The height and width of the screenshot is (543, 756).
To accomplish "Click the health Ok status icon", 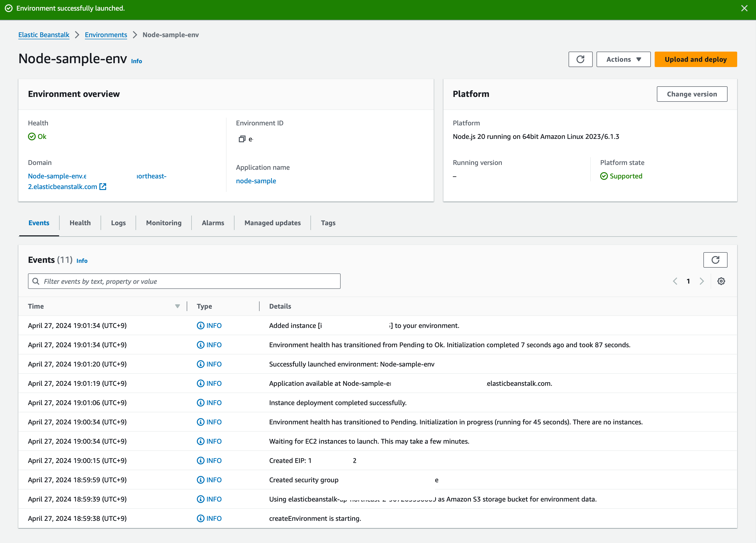I will (x=32, y=136).
